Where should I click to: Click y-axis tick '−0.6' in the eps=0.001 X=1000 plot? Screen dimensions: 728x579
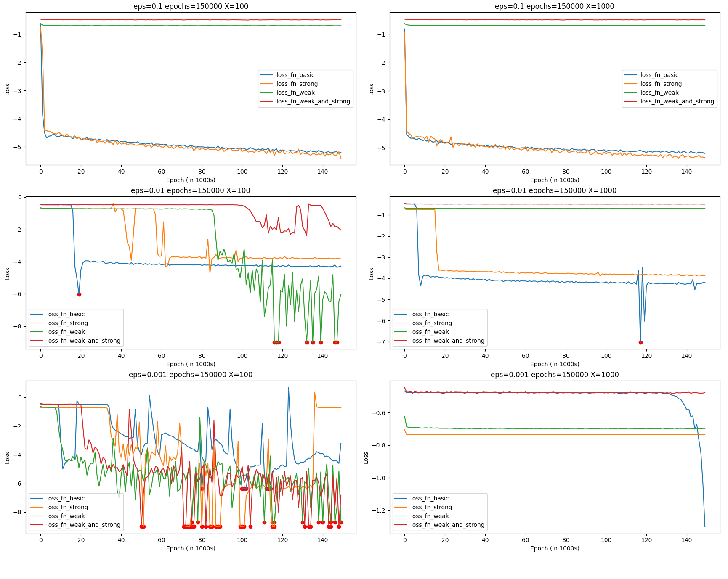point(379,413)
